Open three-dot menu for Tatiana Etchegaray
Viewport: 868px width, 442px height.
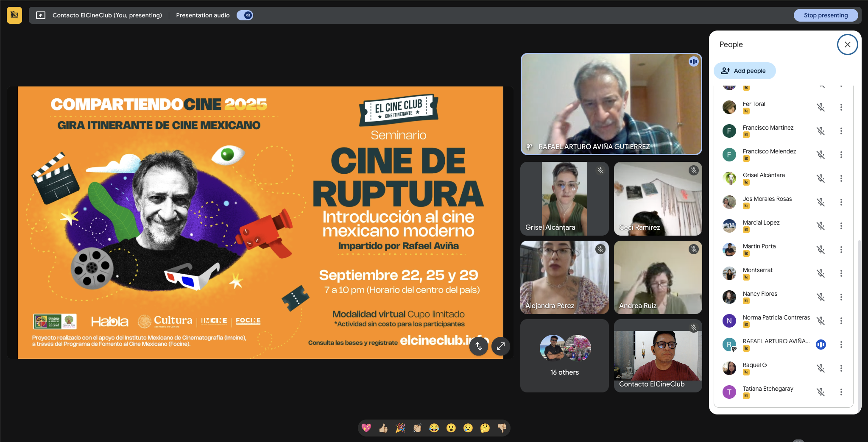pyautogui.click(x=841, y=392)
